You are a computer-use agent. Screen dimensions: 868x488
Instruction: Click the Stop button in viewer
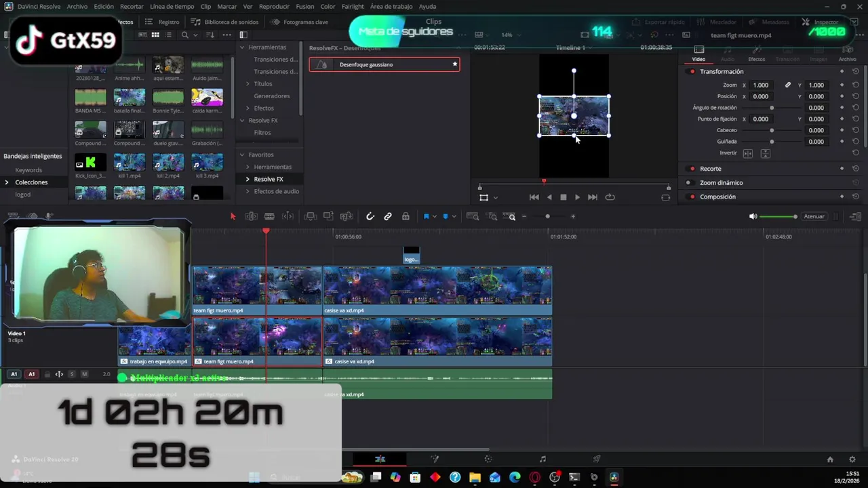coord(563,197)
